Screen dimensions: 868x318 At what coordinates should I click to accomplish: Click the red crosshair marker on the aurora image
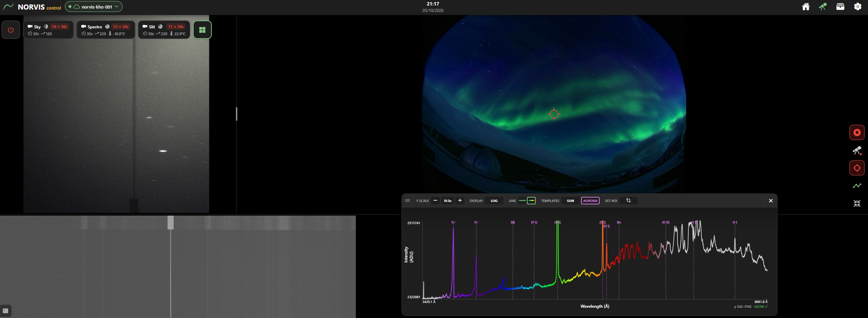(554, 114)
